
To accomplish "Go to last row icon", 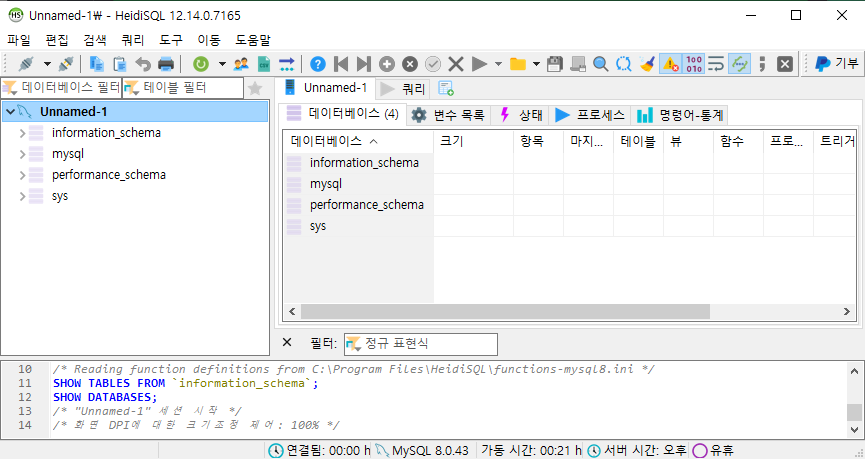I will [x=364, y=64].
